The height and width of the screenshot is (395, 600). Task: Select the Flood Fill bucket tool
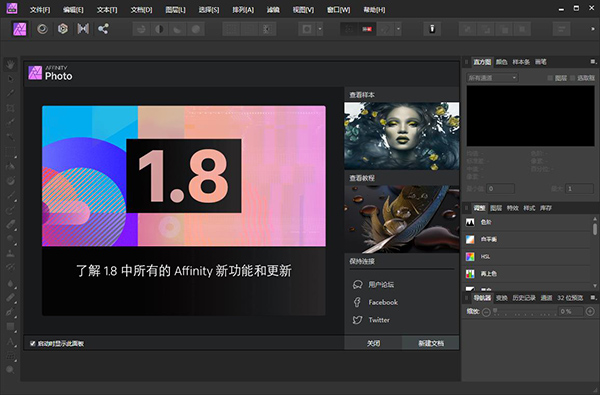tap(10, 166)
